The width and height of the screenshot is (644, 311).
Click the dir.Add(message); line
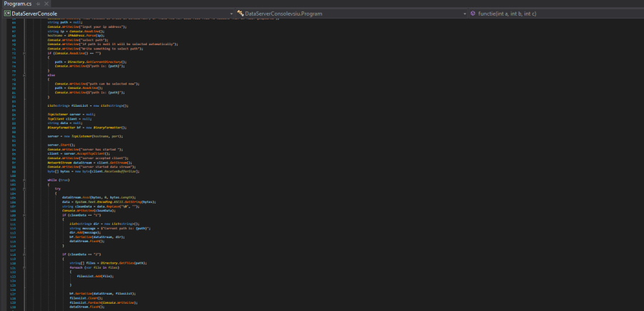click(x=84, y=232)
